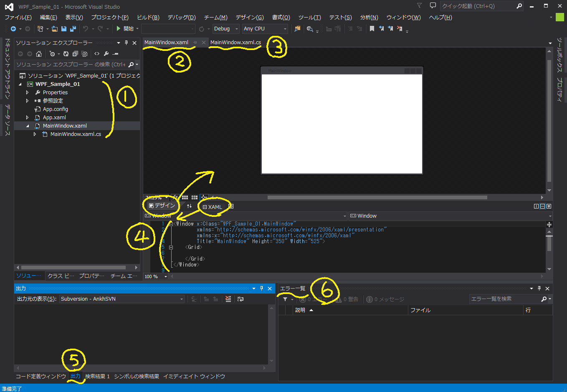Toggle a bookmark with the bookmark icon

pyautogui.click(x=372, y=29)
